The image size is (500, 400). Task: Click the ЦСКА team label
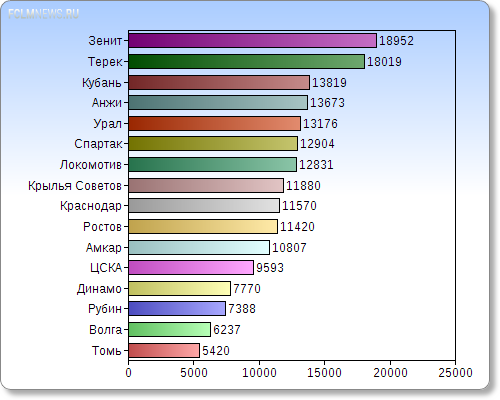[106, 268]
